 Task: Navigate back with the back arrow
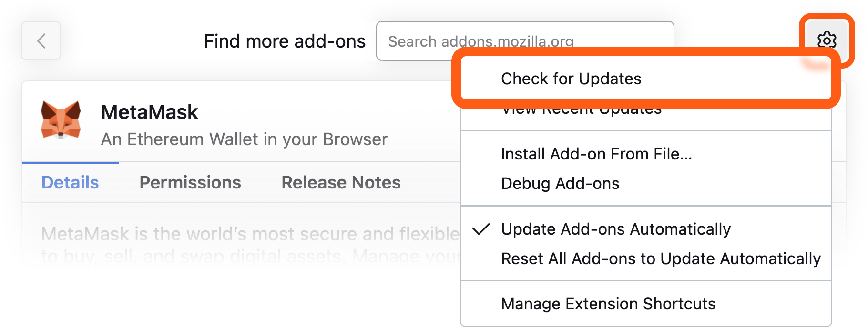pyautogui.click(x=41, y=41)
